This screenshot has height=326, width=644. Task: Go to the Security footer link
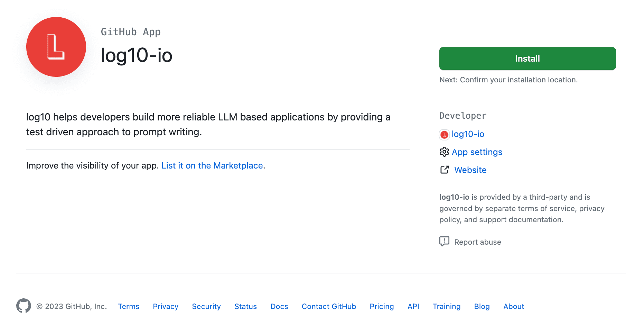click(x=206, y=307)
